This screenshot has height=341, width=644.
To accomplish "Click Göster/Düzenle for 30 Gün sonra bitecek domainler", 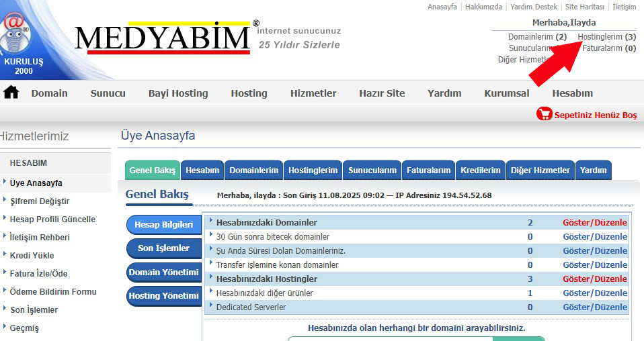I will (595, 237).
